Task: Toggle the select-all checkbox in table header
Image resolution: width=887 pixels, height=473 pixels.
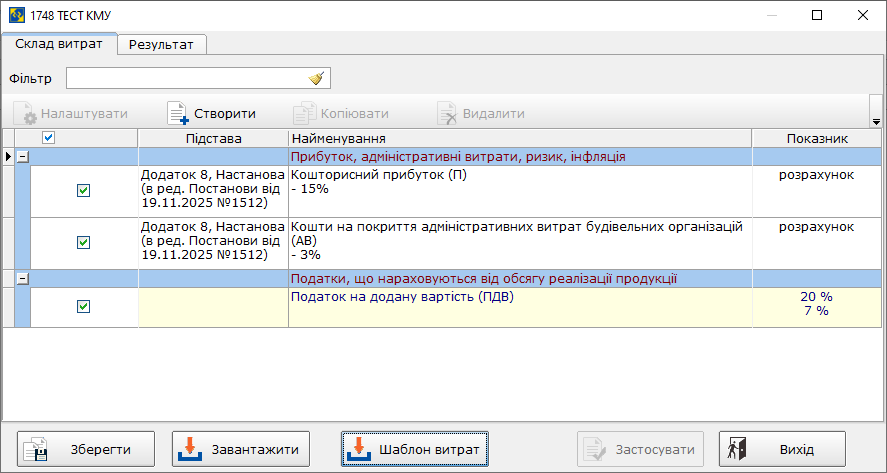Action: tap(48, 138)
